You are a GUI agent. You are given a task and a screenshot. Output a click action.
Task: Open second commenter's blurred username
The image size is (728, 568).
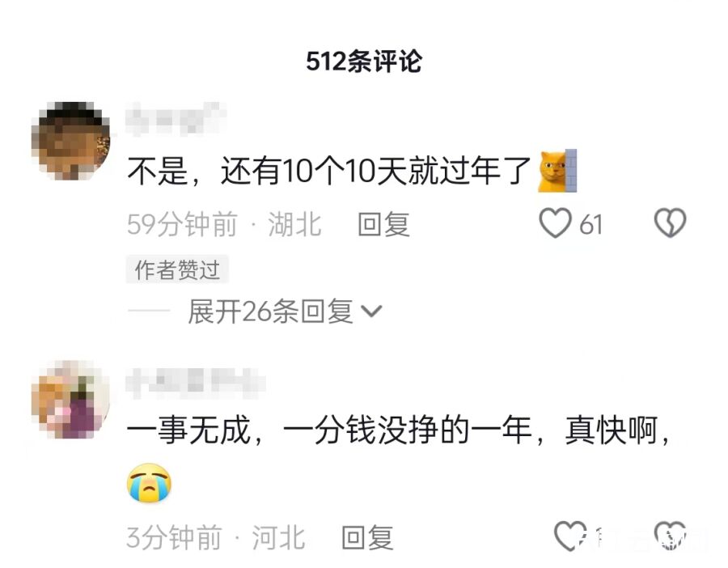click(x=195, y=383)
